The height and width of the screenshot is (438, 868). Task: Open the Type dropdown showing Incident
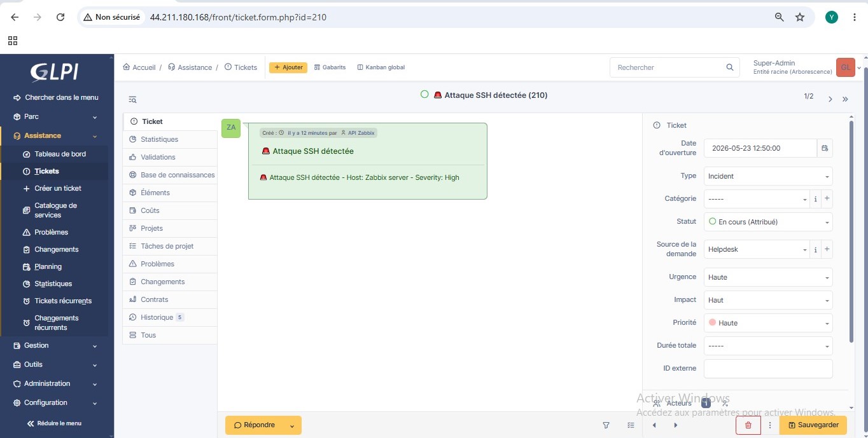pyautogui.click(x=768, y=176)
